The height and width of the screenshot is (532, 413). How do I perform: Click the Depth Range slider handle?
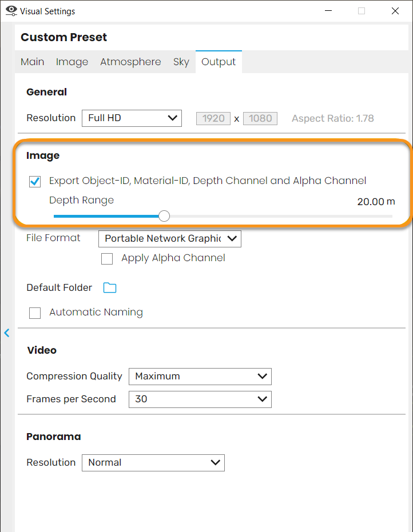click(164, 216)
